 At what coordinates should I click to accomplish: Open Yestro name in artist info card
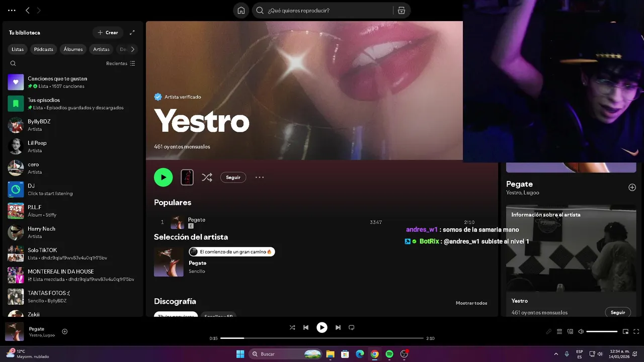click(x=520, y=301)
